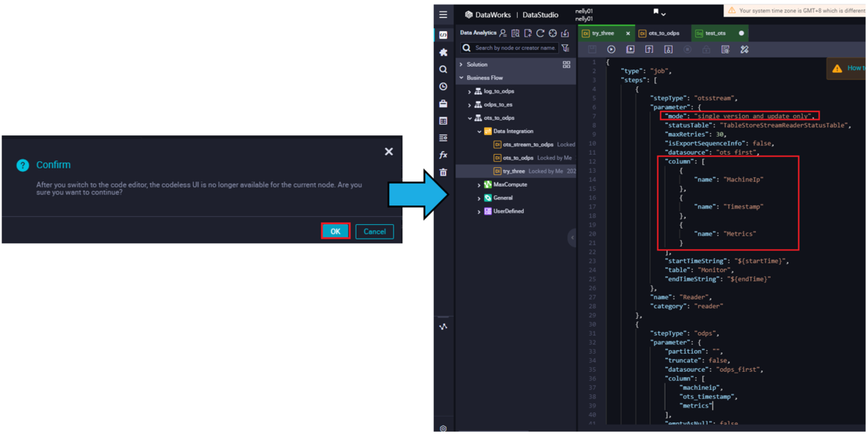Image resolution: width=868 pixels, height=434 pixels.
Task: Click the person icon beside Data Analytics
Action: (503, 33)
